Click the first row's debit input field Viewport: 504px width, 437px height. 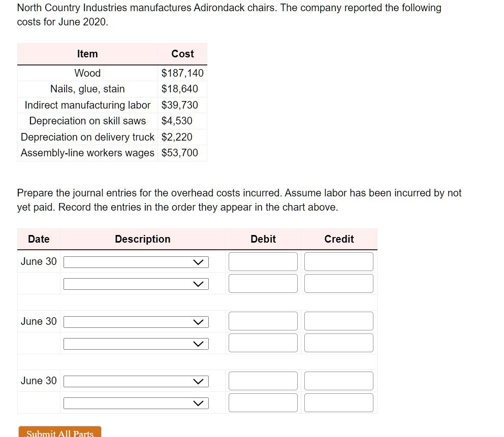(x=263, y=262)
